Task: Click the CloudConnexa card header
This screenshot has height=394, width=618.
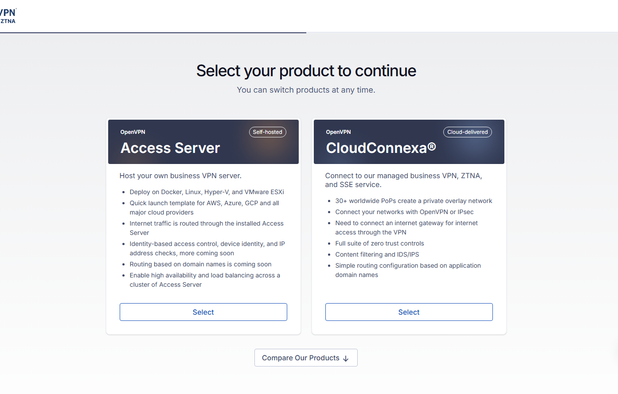Action: click(409, 142)
